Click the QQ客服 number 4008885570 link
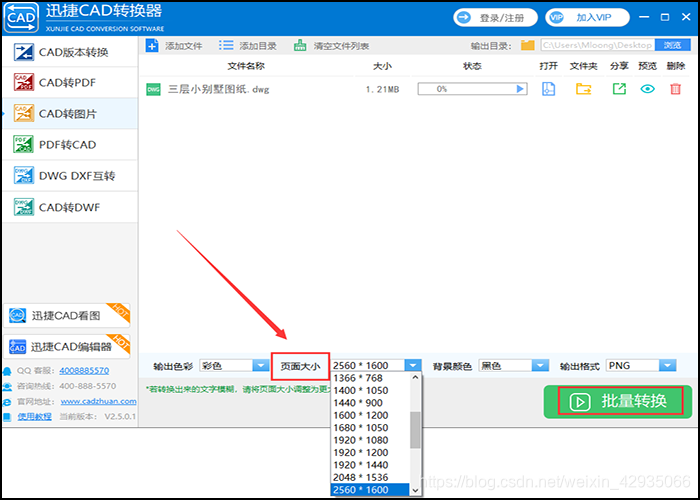700x500 pixels. (84, 371)
